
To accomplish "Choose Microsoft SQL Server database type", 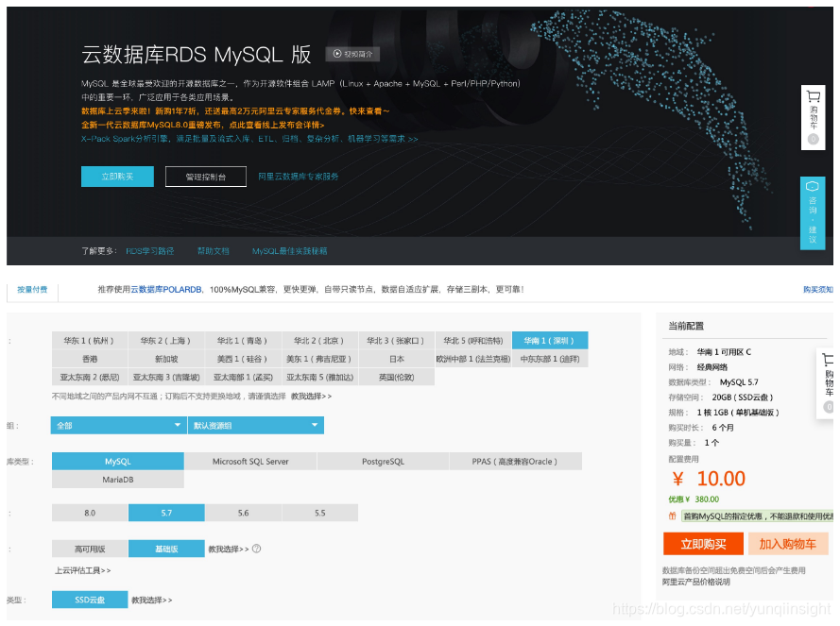I will (x=250, y=461).
